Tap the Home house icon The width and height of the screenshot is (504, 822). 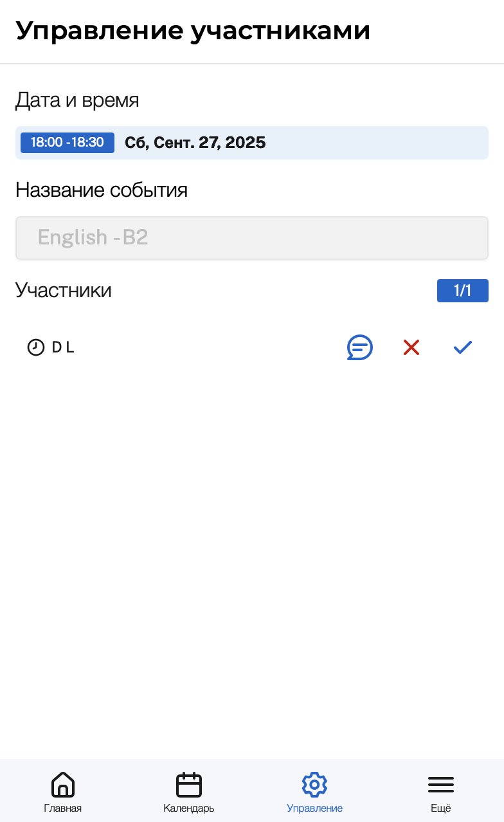coord(63,784)
